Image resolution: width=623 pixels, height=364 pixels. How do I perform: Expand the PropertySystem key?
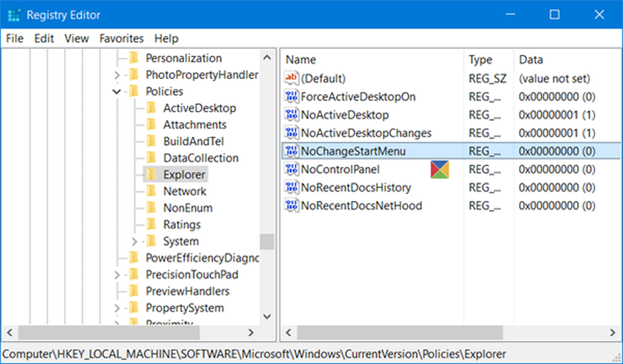pos(117,309)
